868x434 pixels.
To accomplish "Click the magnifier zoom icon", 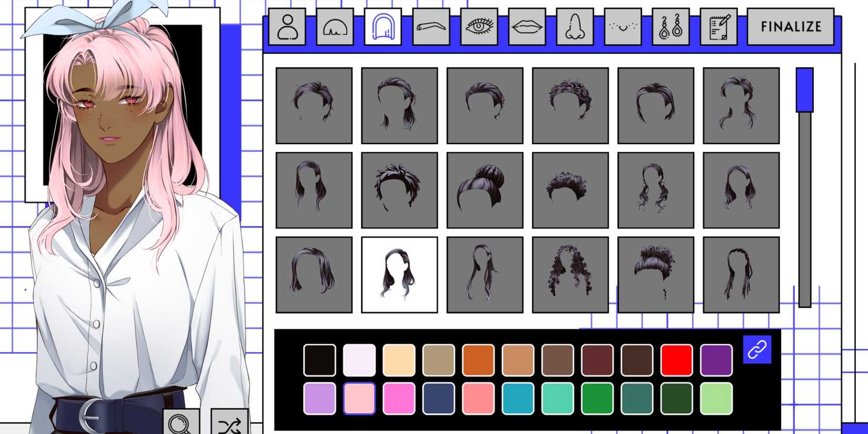I will coord(181,423).
